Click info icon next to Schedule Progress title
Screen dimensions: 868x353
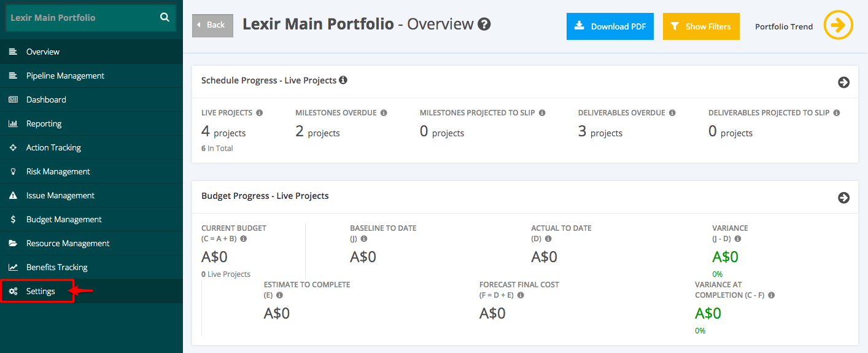[343, 80]
